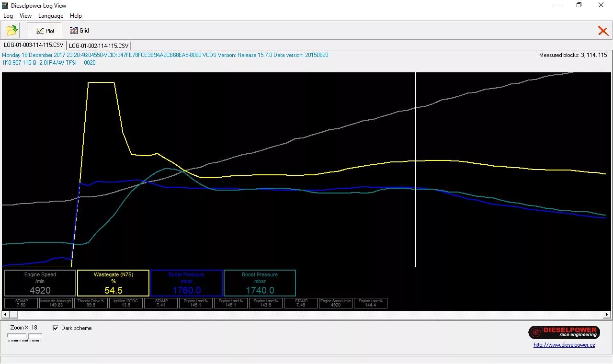This screenshot has width=613, height=364.
Task: Select STAMP 7.50 channel box
Action: pos(21,303)
